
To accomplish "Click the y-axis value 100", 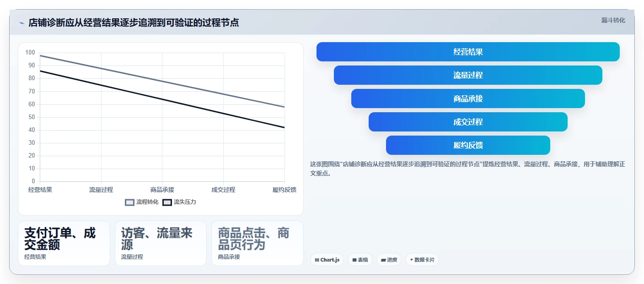I will (30, 53).
